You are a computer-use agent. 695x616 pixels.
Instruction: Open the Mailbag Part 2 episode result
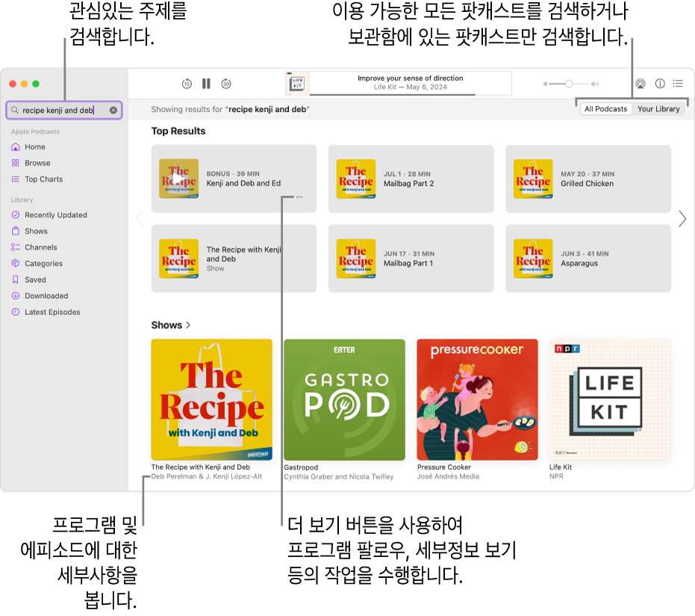(x=411, y=178)
